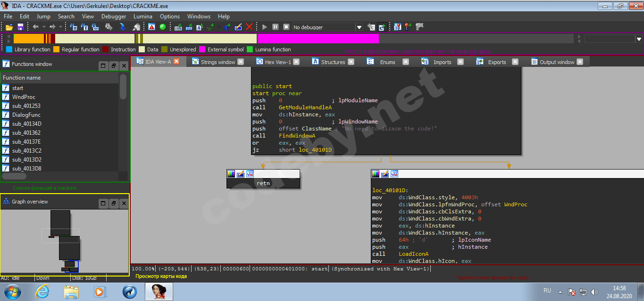Expand the navigation band dropdown at right
Viewport: 644px width, 301px height.
coord(639,39)
